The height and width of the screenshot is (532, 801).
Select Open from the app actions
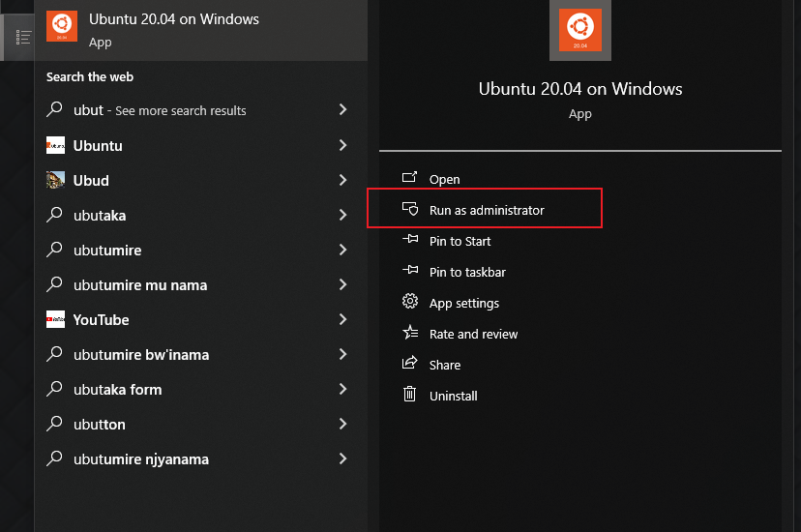pos(444,179)
